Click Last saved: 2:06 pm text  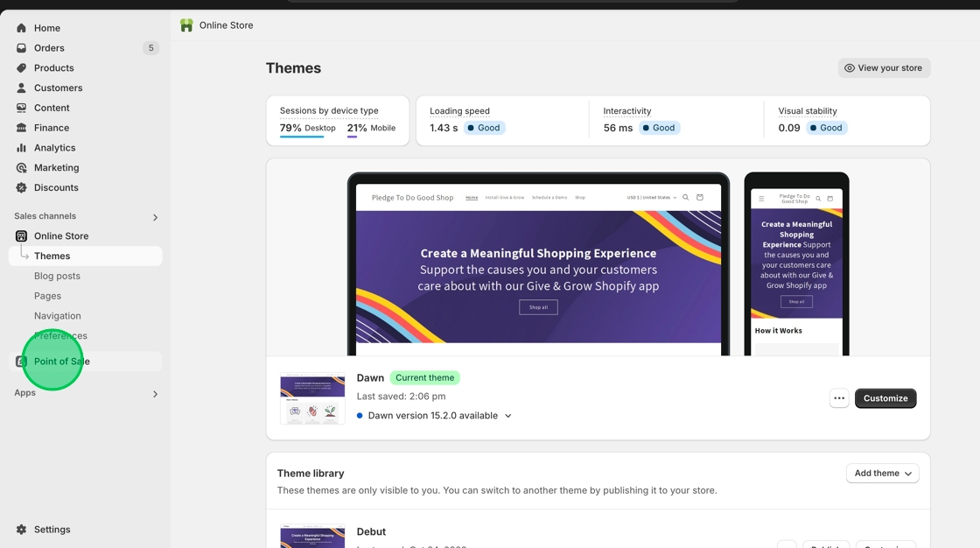402,397
